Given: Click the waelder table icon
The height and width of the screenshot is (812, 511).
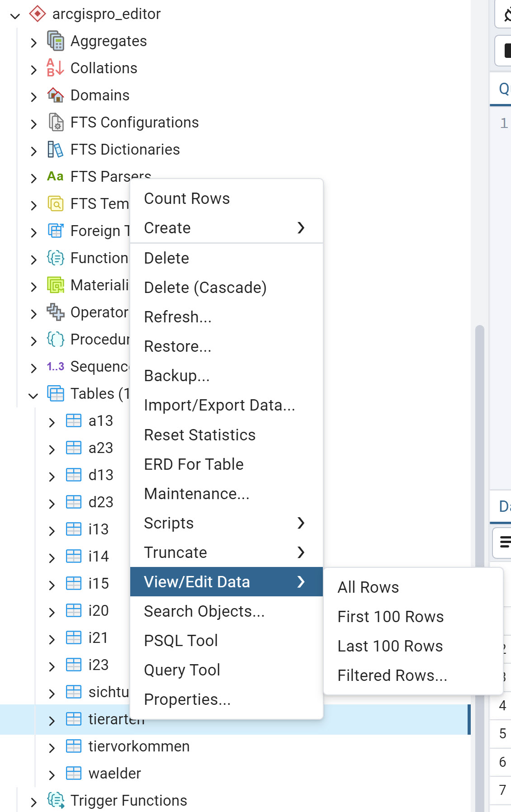Looking at the screenshot, I should [73, 774].
